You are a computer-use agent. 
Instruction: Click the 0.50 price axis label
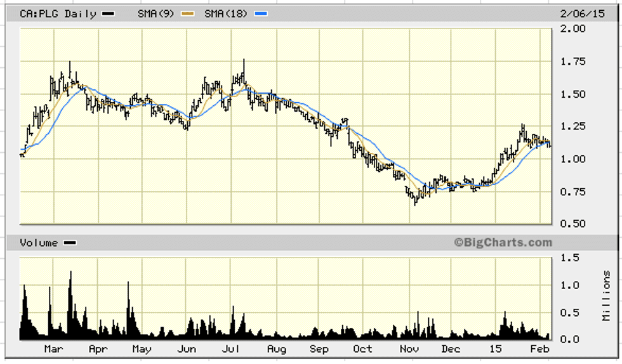click(572, 223)
